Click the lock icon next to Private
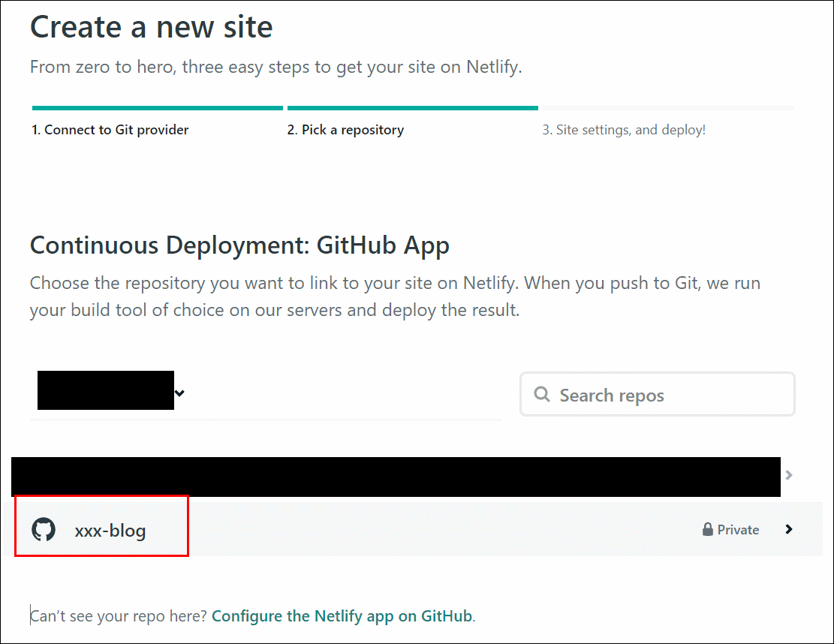Screen dimensions: 834x644 707,529
